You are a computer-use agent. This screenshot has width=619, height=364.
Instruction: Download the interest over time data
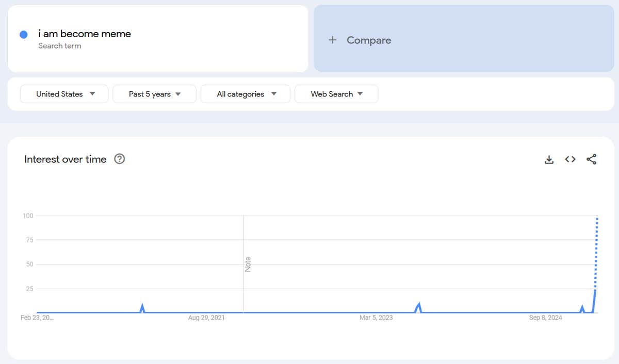pos(549,159)
